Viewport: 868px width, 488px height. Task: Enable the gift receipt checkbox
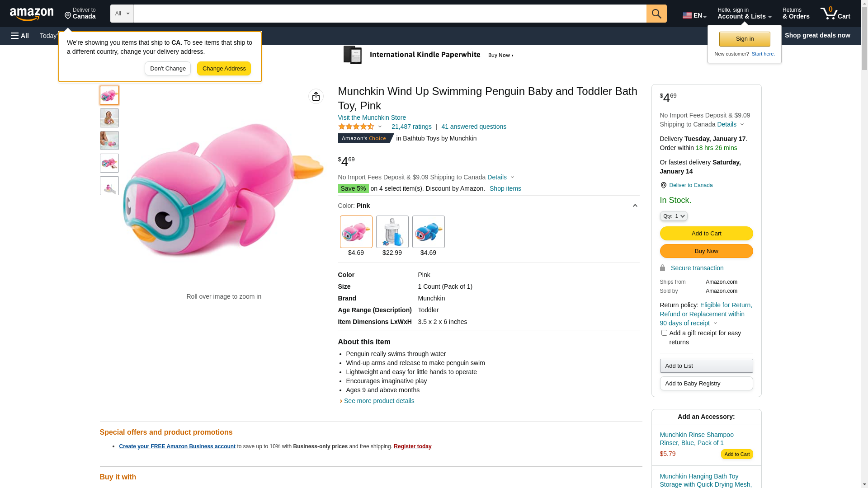coord(664,333)
